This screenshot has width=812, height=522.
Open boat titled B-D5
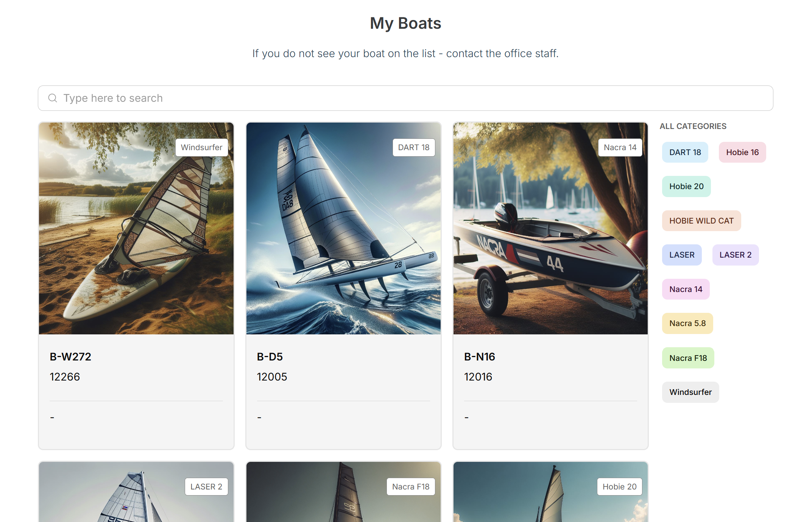click(x=270, y=356)
